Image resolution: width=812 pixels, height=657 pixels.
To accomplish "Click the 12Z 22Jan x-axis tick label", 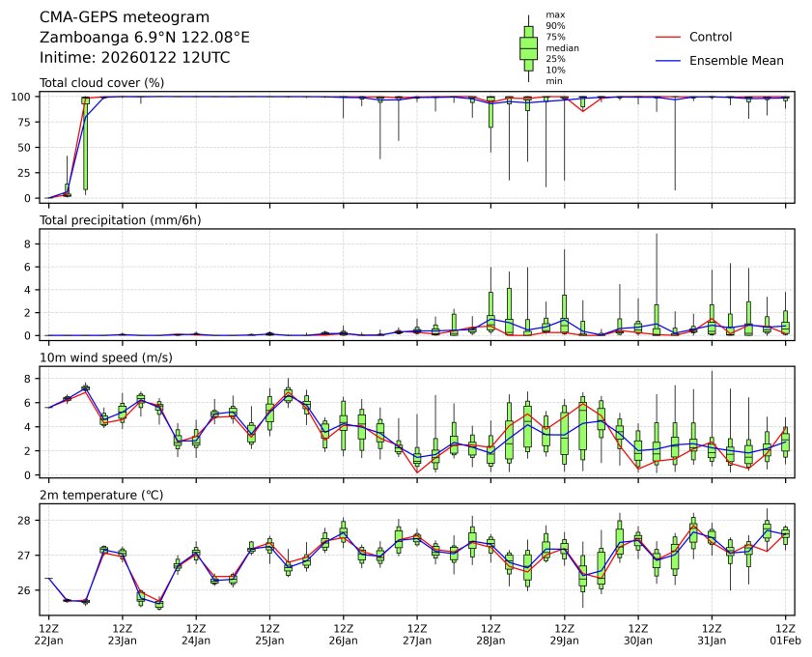I will (48, 634).
